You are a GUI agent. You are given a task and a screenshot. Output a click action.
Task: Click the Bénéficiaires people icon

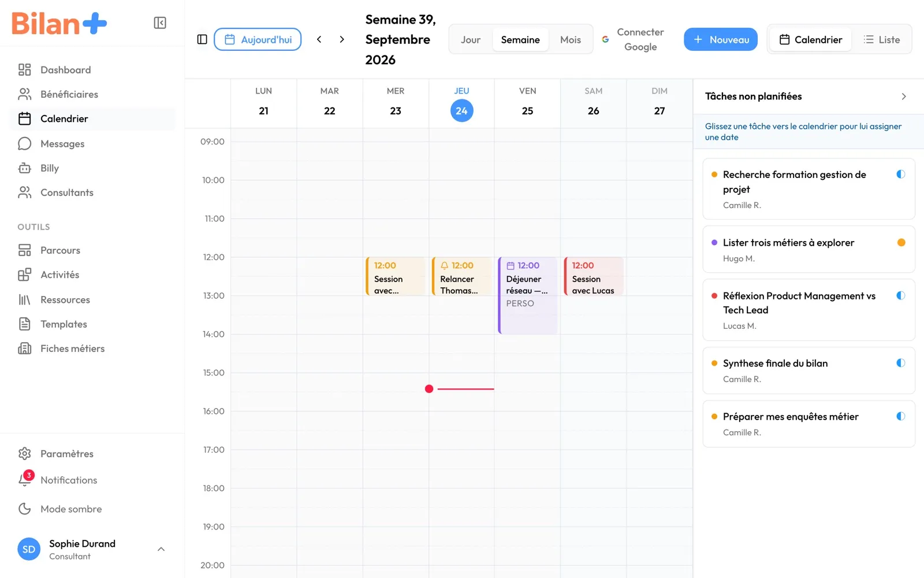[x=24, y=94]
